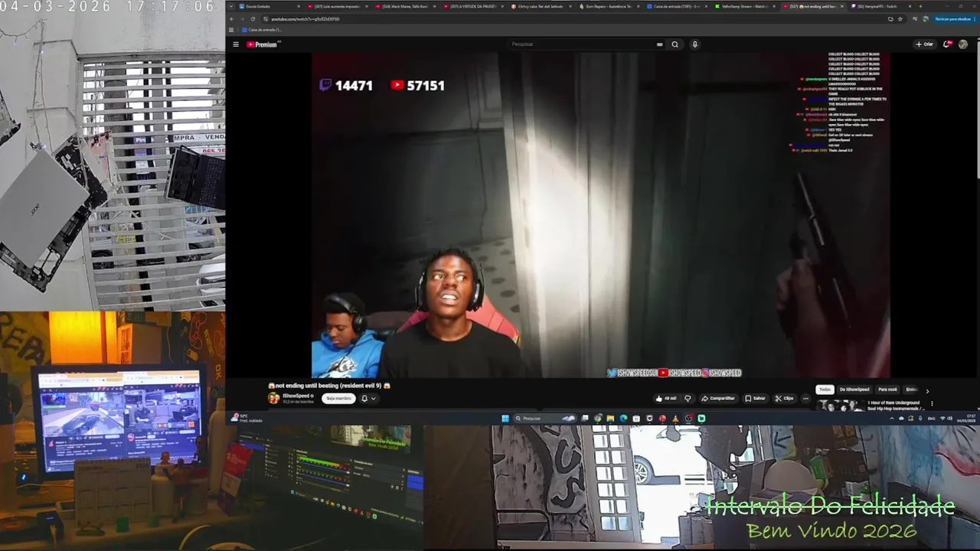
Task: Open the YouTube account avatar menu
Action: (963, 44)
